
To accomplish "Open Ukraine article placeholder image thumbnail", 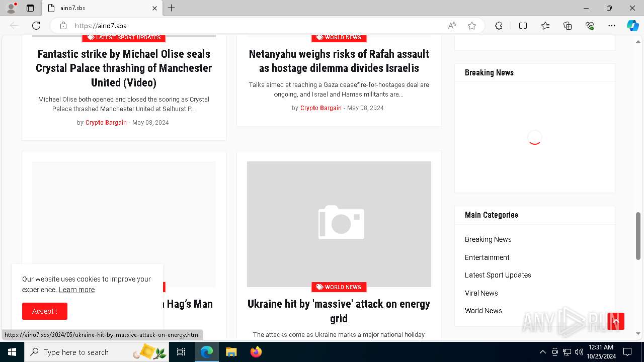I will (x=339, y=224).
